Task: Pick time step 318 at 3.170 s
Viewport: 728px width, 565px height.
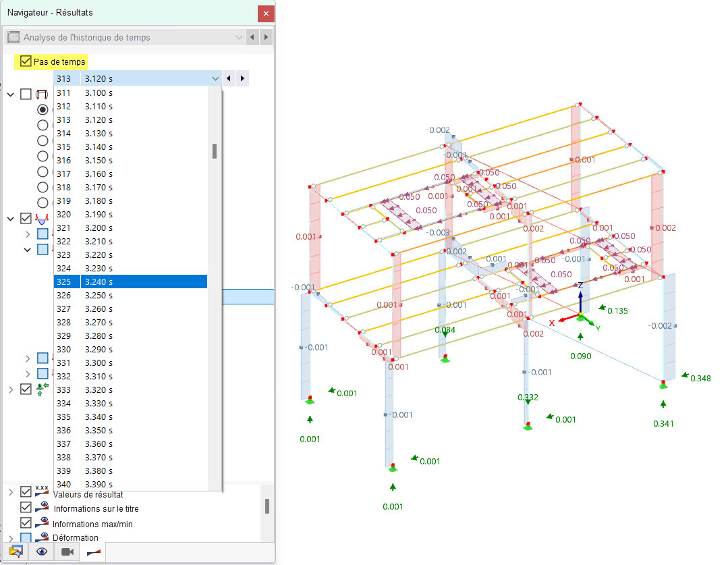Action: pos(130,187)
